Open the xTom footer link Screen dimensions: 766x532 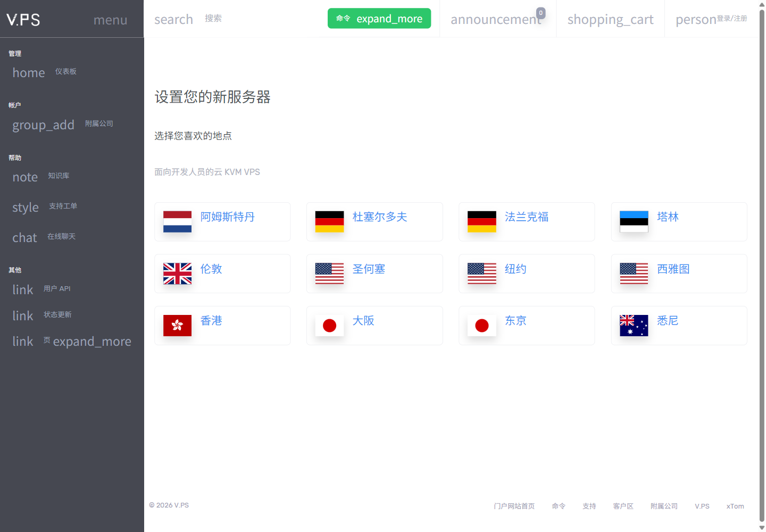pyautogui.click(x=735, y=506)
